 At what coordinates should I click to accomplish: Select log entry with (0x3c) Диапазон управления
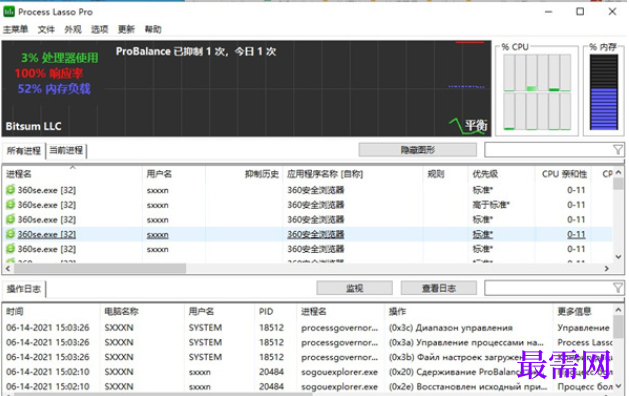click(x=308, y=328)
